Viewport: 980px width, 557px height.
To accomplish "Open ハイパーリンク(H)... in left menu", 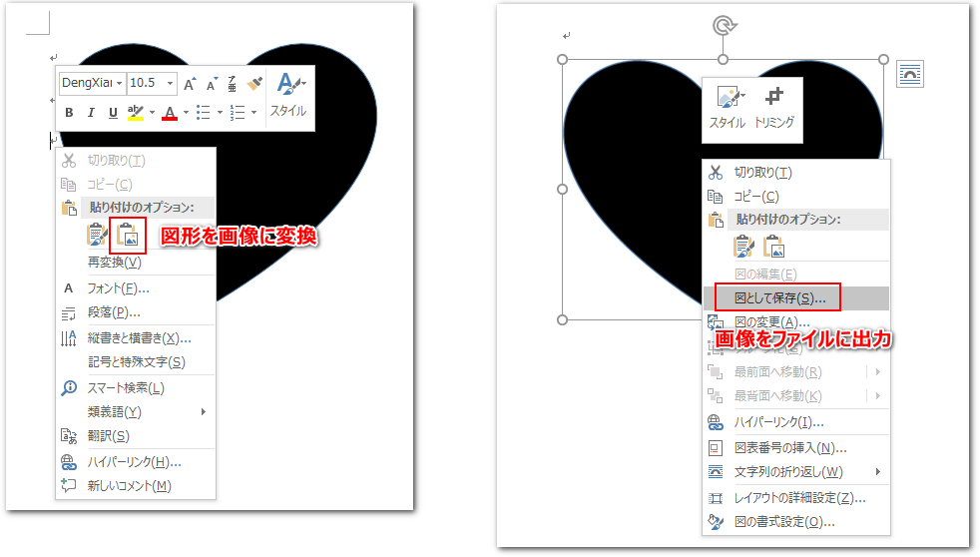I will [136, 462].
